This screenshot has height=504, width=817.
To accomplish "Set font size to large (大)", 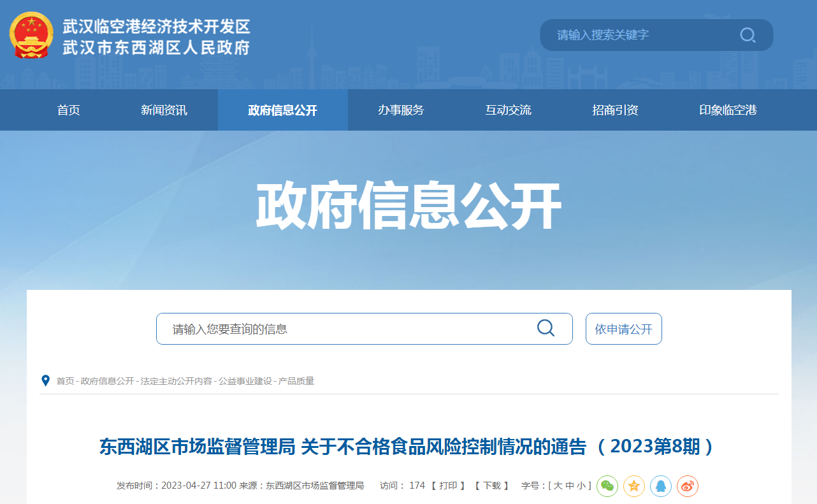I will tap(558, 486).
